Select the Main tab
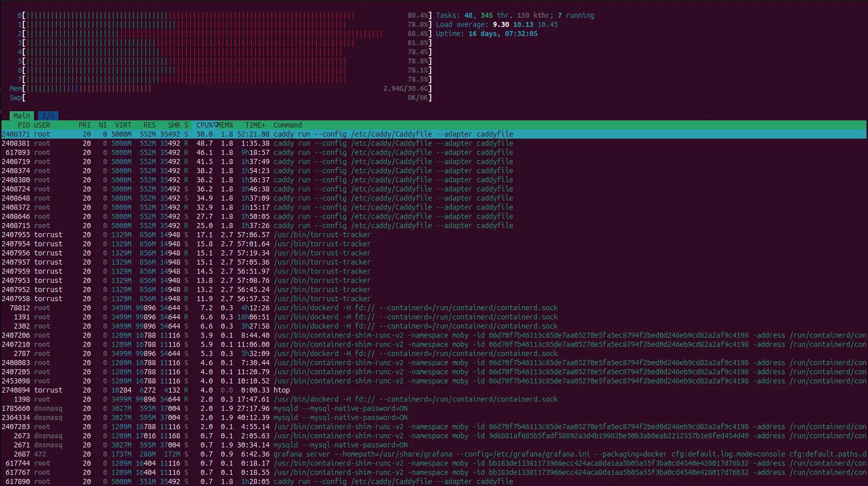This screenshot has height=486, width=868. (22, 116)
